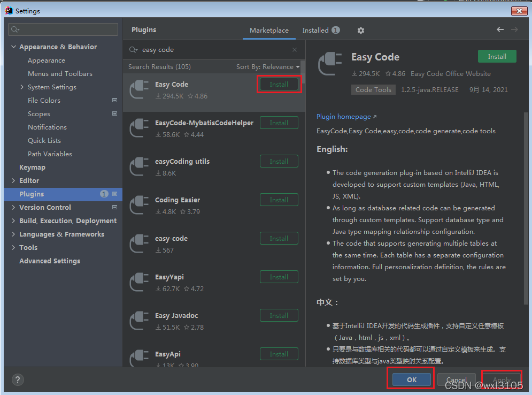Collapse the Appearance & Behavior section

(13, 47)
